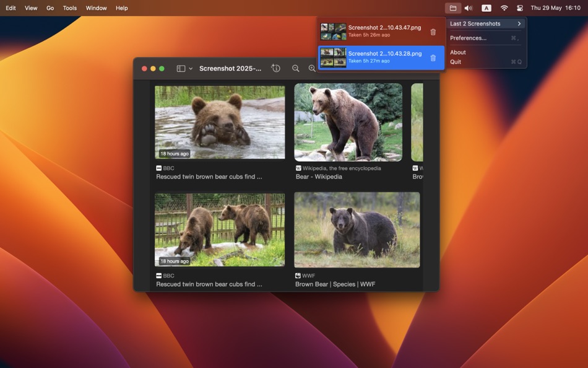Click the close button of Preview window
The image size is (588, 368).
144,68
